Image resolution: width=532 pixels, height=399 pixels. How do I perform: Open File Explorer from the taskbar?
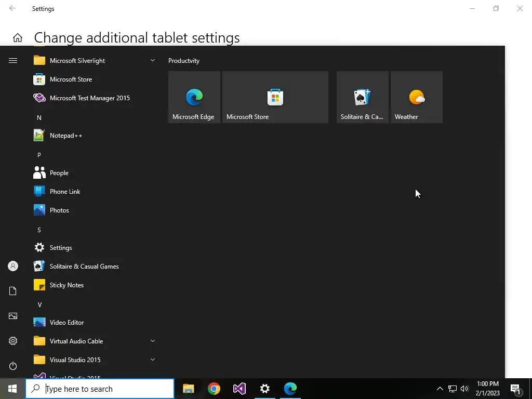coord(188,389)
